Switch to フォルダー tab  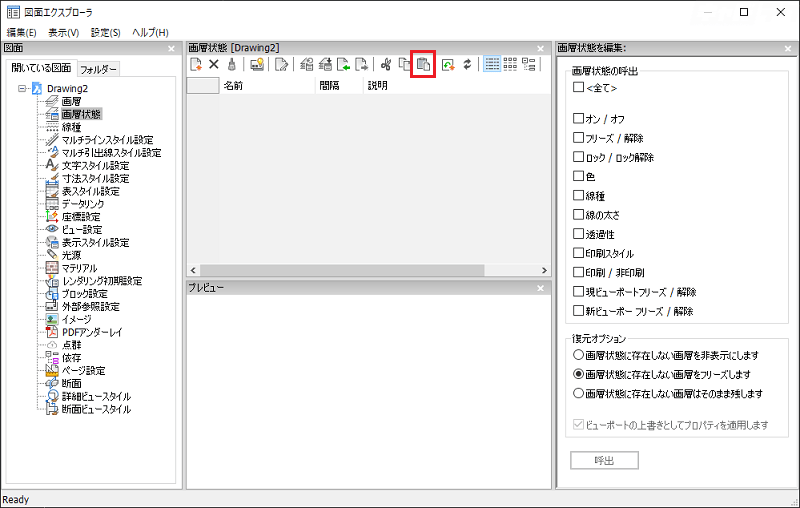98,69
